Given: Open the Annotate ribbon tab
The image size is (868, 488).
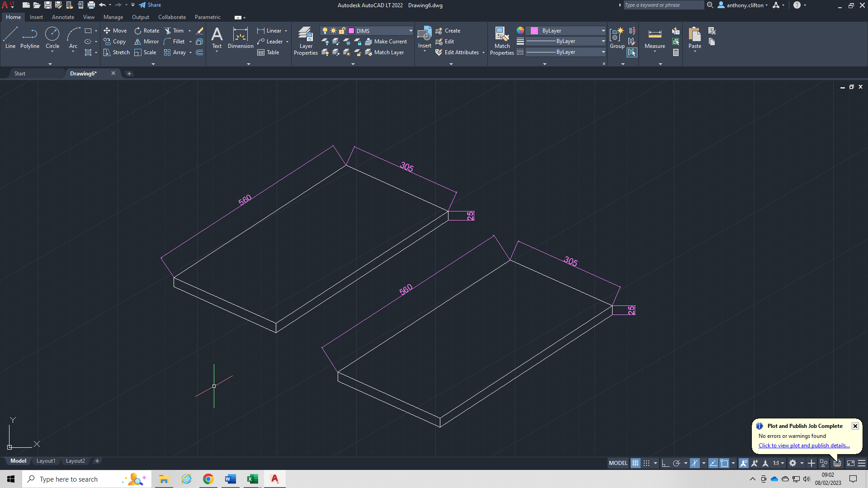Looking at the screenshot, I should tap(63, 17).
